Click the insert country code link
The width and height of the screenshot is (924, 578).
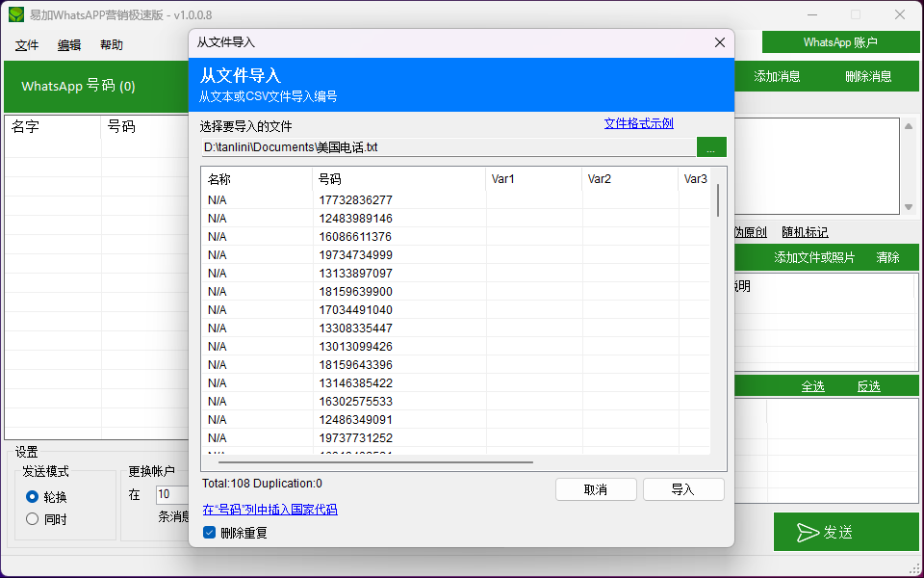pyautogui.click(x=269, y=509)
